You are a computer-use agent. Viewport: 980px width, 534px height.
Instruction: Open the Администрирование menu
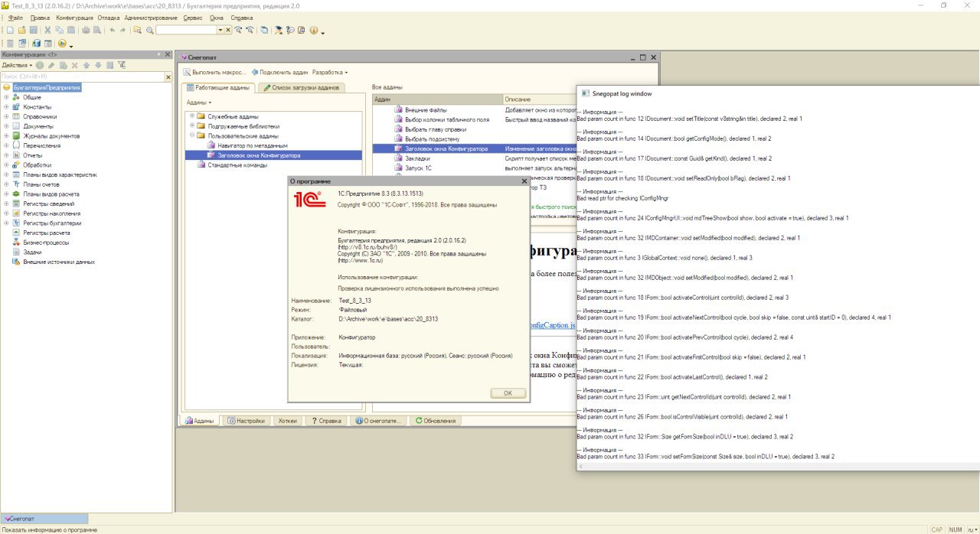[152, 17]
